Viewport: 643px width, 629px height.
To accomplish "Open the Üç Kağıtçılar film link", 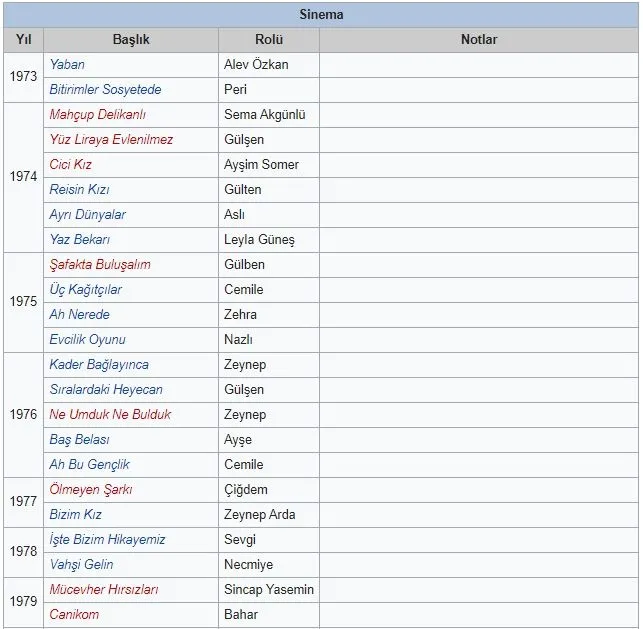I will (86, 290).
